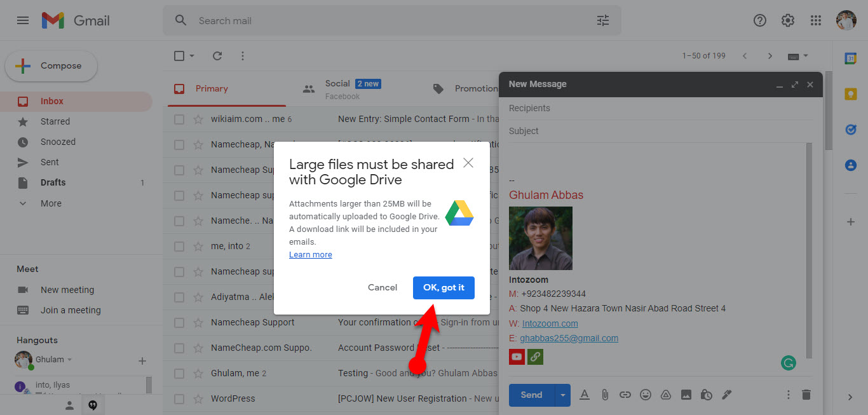Open the Starred folder
The image size is (868, 415).
[x=76, y=121]
